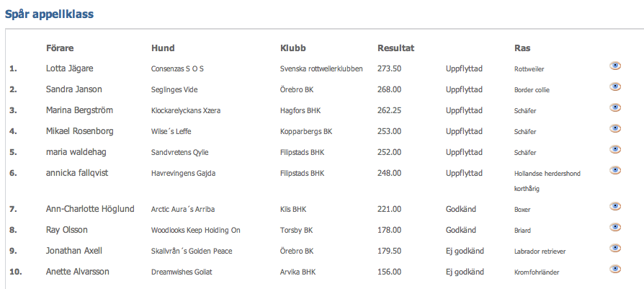The image size is (644, 289).
Task: Open eye icon for Lotta Jägare's result
Action: 615,66
